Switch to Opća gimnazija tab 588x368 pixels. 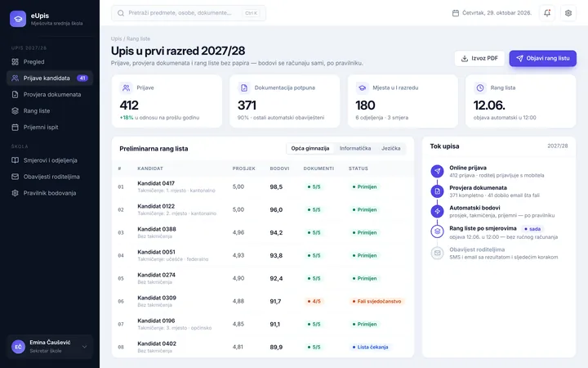310,148
